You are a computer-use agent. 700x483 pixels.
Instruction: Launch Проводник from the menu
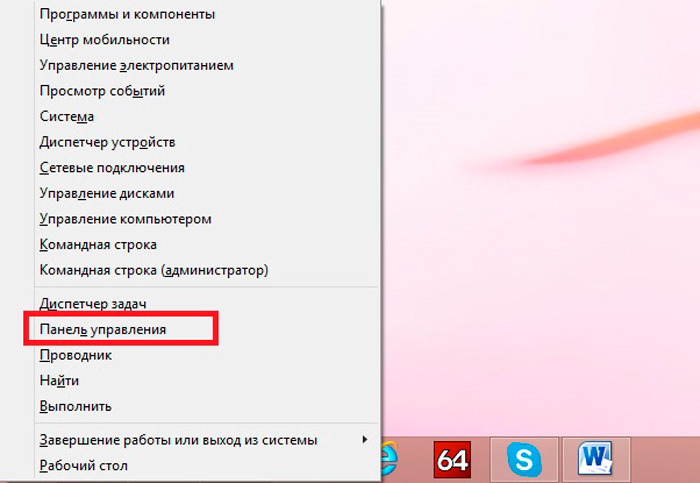tap(75, 355)
